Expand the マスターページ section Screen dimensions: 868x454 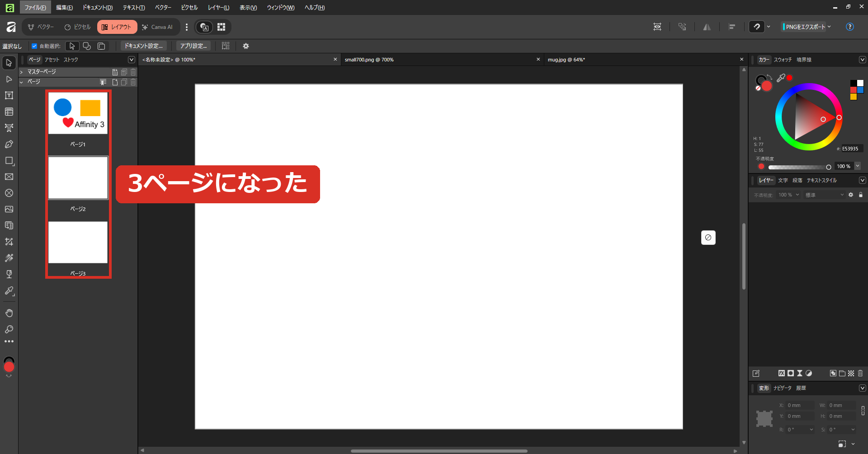pos(21,72)
